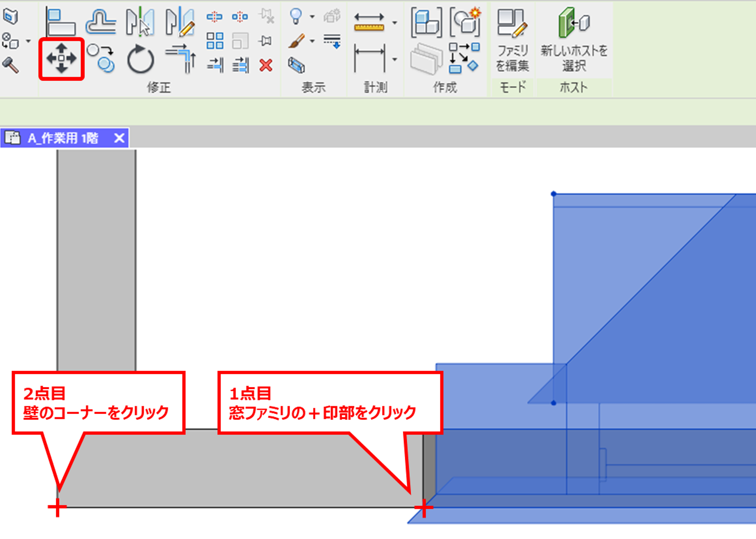Screen dimensions: 756x539
Task: Click the Pin tool
Action: pyautogui.click(x=265, y=41)
